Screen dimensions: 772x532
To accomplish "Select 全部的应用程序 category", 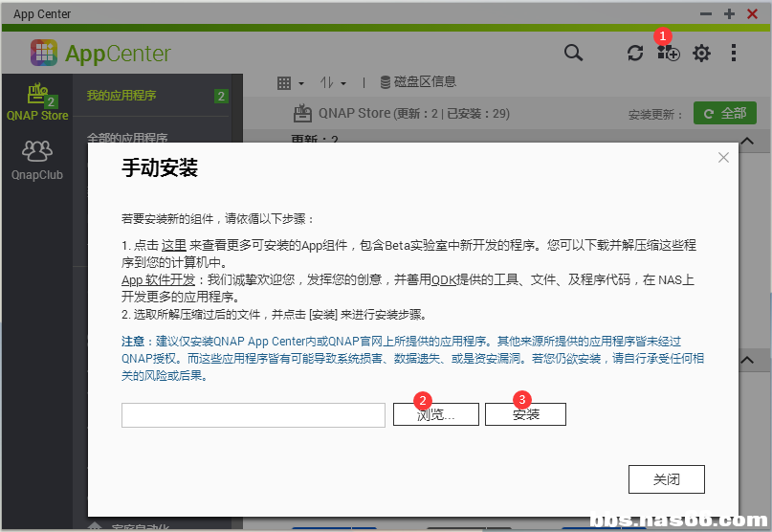I will pyautogui.click(x=127, y=138).
